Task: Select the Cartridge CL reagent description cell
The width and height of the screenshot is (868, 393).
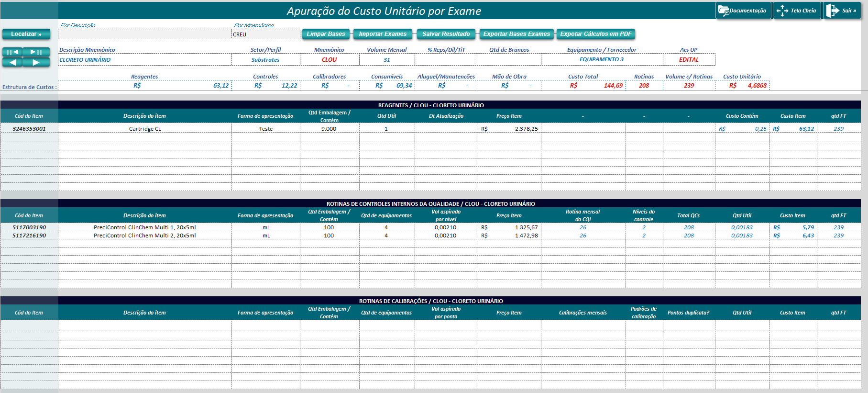Action: [x=145, y=129]
